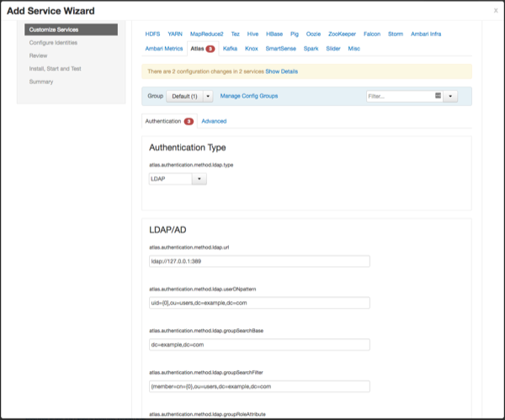505x420 pixels.
Task: Click into the Filter text field
Action: coord(400,97)
